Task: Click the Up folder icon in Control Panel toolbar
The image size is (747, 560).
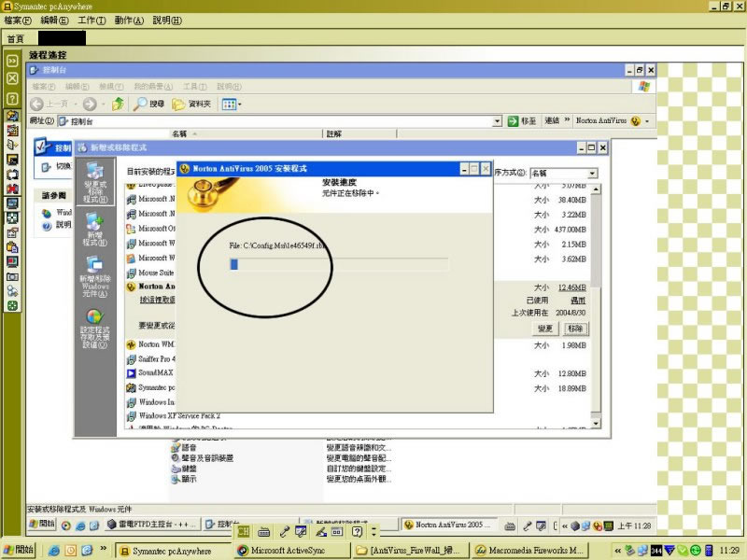Action: (118, 104)
